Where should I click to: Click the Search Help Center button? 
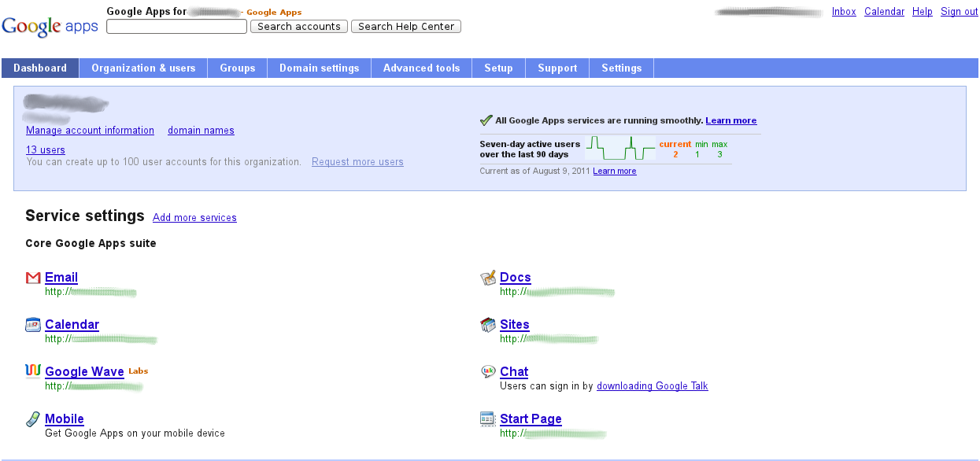point(406,27)
